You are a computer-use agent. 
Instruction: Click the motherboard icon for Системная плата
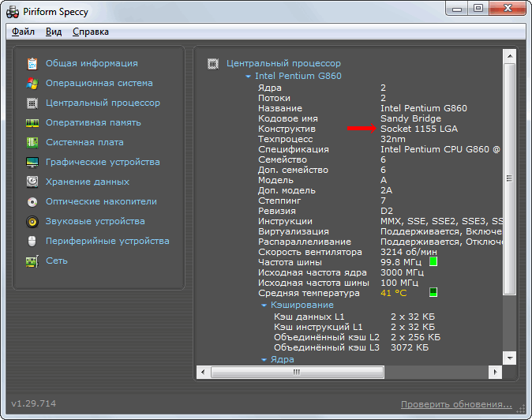pyautogui.click(x=32, y=142)
